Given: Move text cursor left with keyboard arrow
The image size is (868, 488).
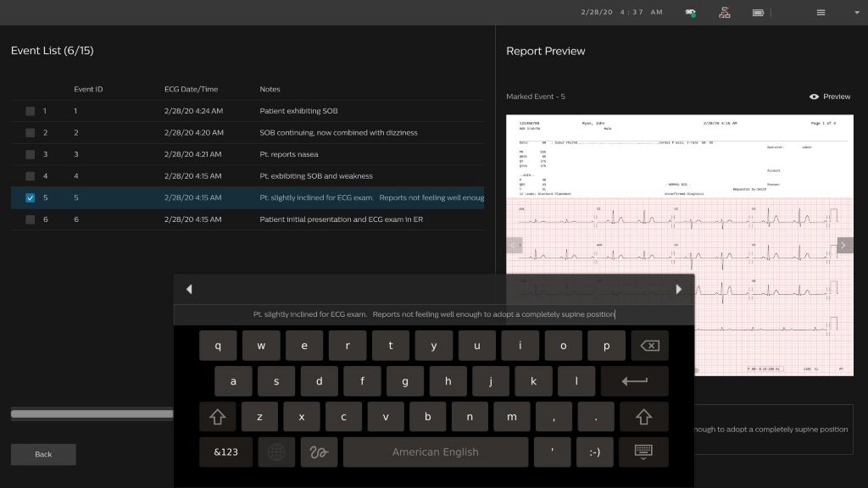Looking at the screenshot, I should [189, 289].
